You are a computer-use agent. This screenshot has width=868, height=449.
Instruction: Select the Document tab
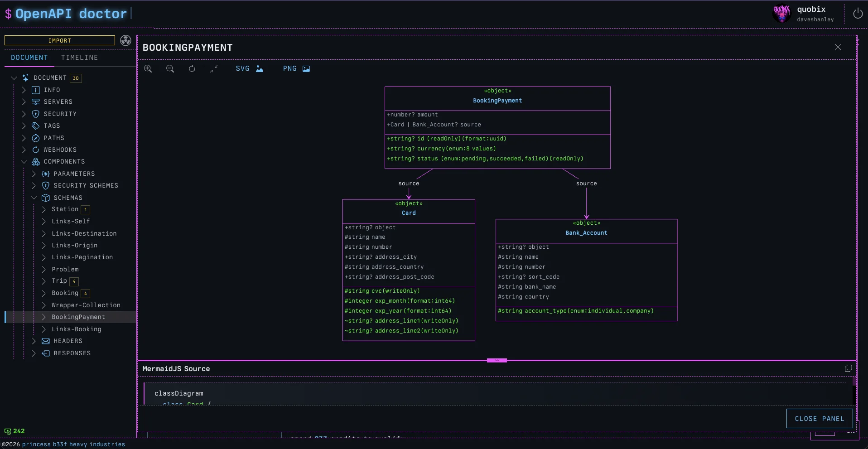pos(29,58)
